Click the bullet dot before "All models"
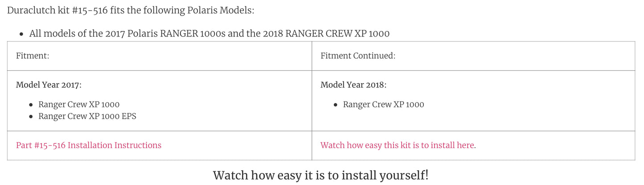The width and height of the screenshot is (644, 185). pyautogui.click(x=21, y=34)
